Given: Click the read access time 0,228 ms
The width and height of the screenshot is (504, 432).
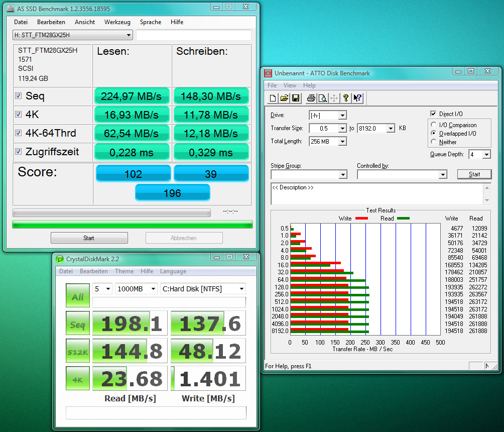Looking at the screenshot, I should pyautogui.click(x=132, y=153).
